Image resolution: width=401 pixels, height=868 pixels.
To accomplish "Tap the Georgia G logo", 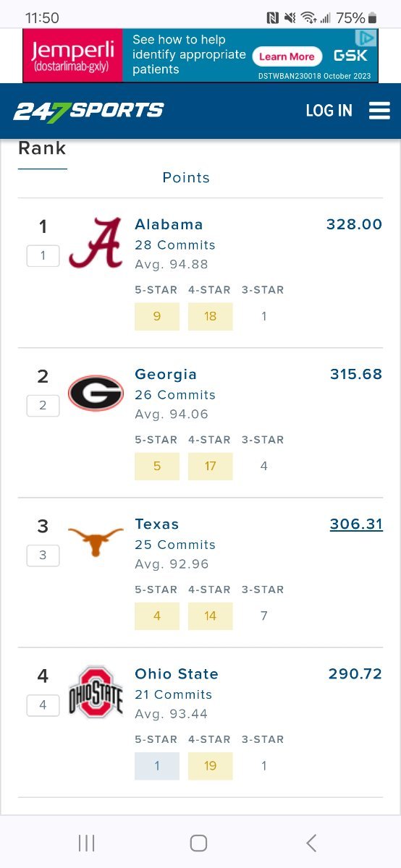I will 96,393.
